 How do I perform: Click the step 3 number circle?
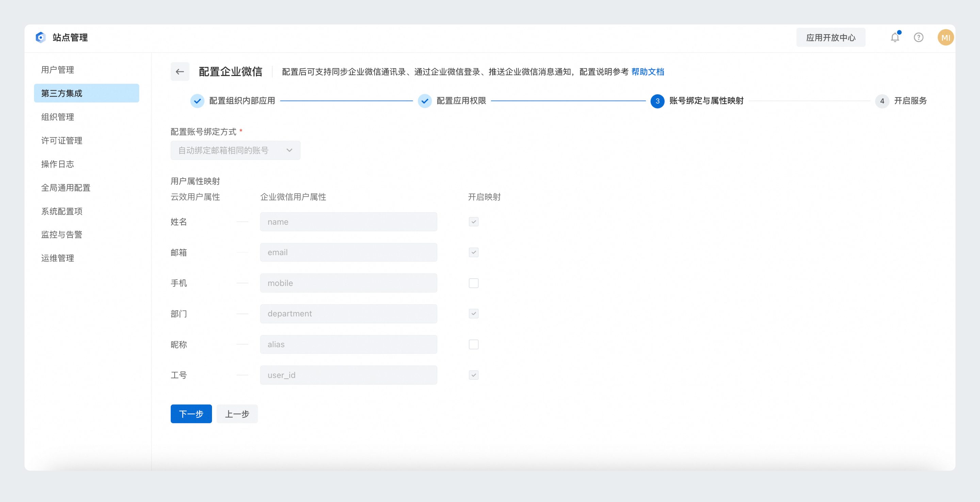click(657, 101)
